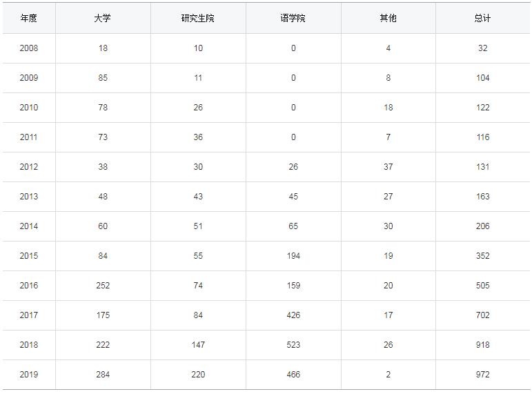The image size is (532, 394).
Task: Click the 2010 other value 18
Action: [x=388, y=108]
